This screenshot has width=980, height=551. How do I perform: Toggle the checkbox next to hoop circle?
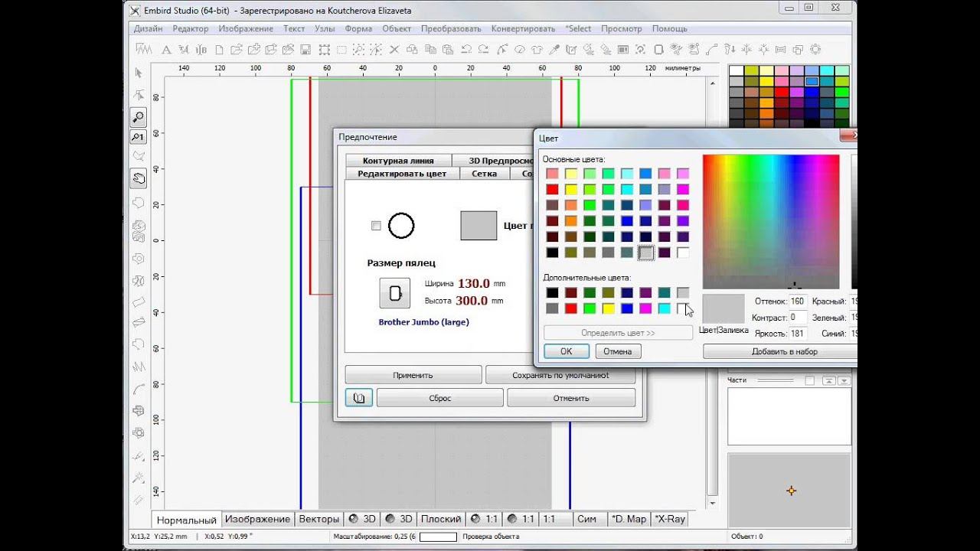click(376, 226)
